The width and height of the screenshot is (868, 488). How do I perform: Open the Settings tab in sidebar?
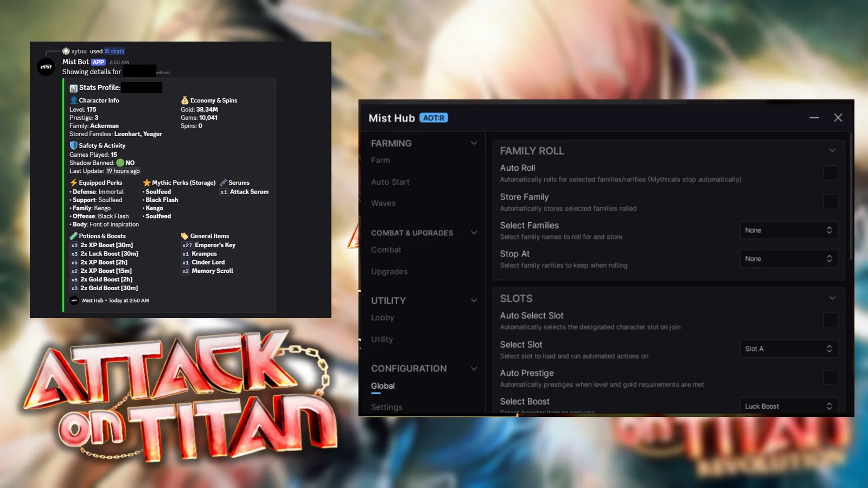(387, 407)
